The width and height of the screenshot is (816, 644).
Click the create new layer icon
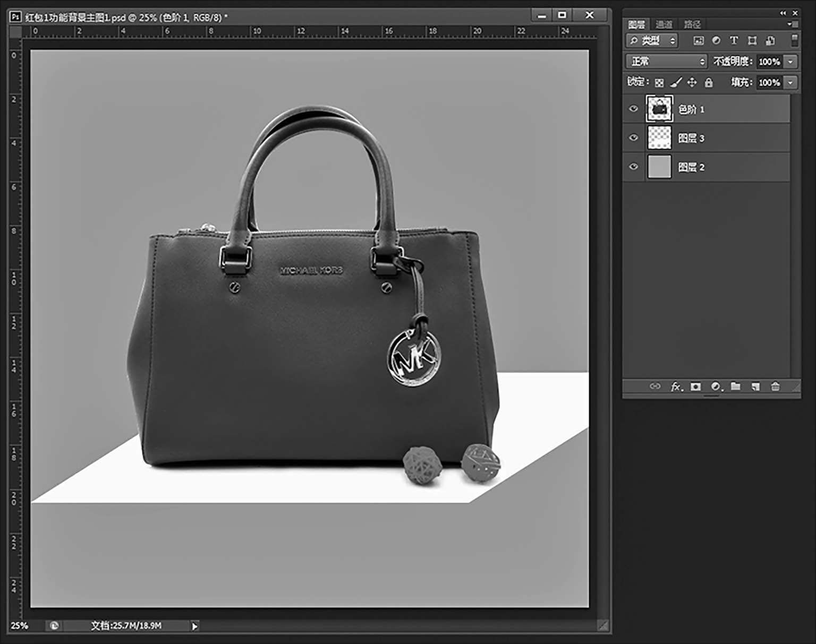(755, 387)
